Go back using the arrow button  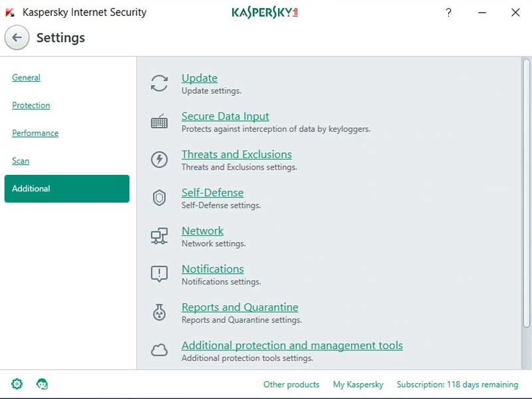point(17,38)
